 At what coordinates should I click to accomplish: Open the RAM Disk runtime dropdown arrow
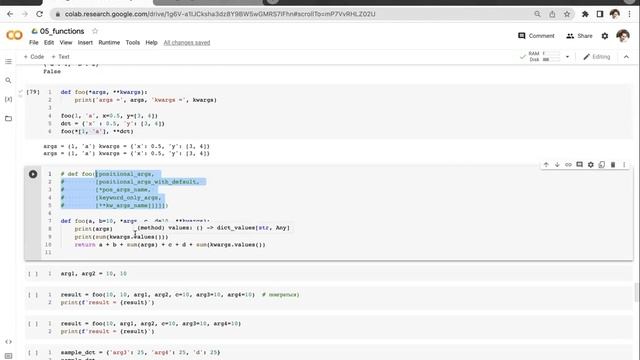pyautogui.click(x=567, y=57)
